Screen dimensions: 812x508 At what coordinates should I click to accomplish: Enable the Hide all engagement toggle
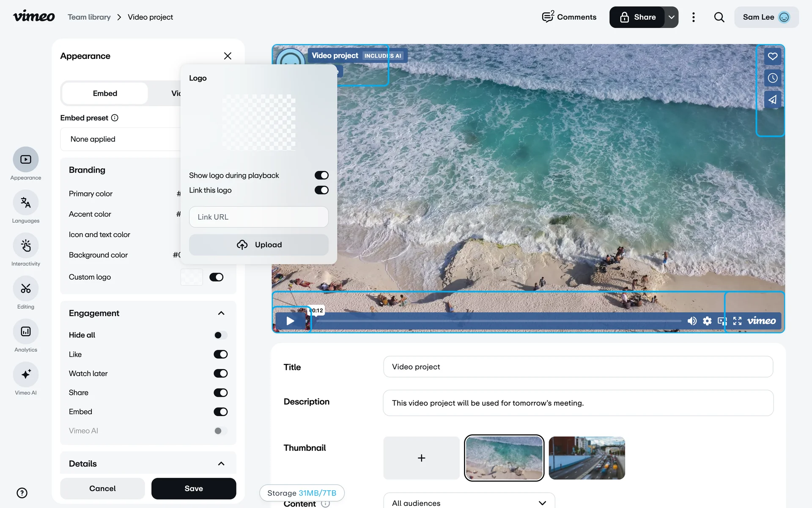(x=220, y=335)
